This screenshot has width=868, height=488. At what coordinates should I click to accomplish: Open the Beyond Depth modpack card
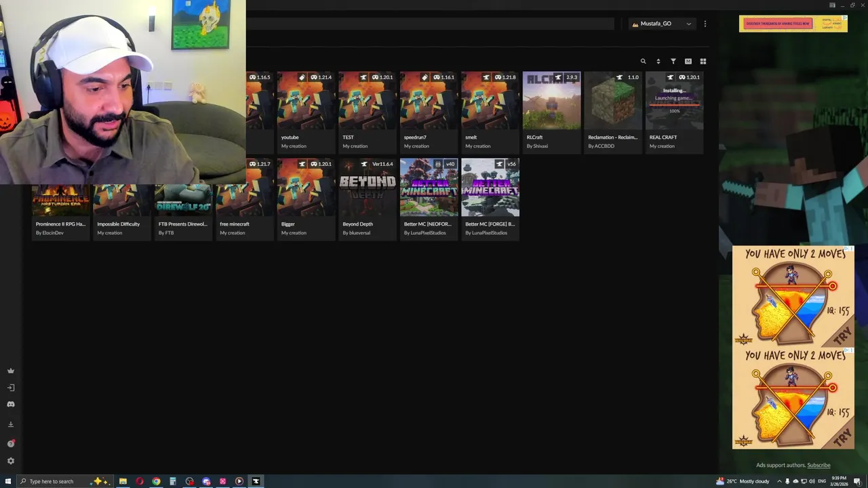[x=367, y=199]
